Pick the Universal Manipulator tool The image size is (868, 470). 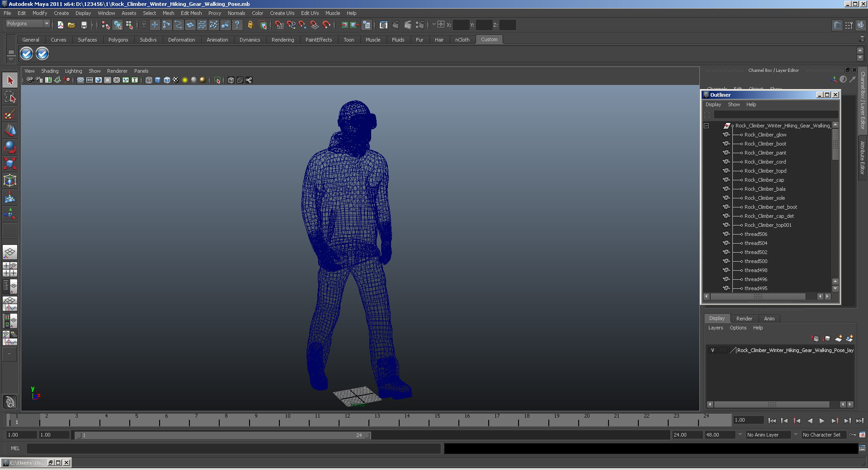pyautogui.click(x=10, y=180)
